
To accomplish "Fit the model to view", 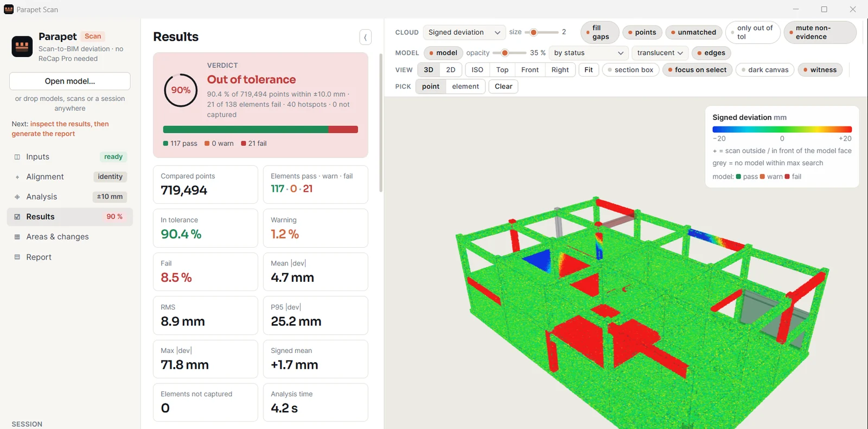I will click(x=589, y=70).
